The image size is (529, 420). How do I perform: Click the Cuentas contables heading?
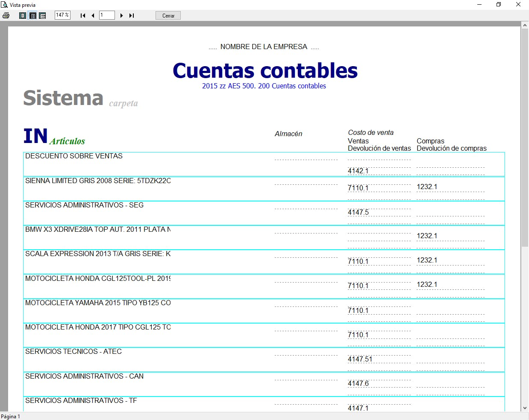point(265,71)
